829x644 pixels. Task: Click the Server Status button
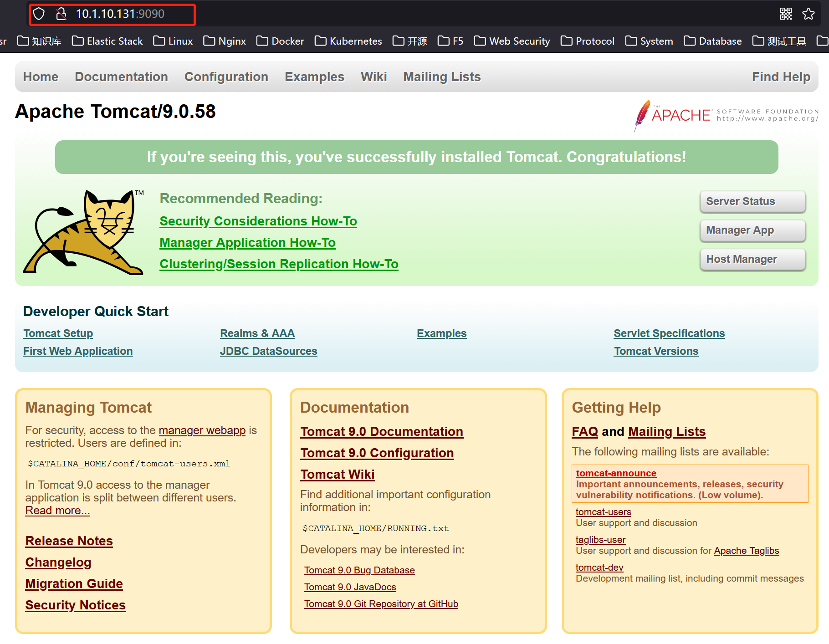(753, 201)
